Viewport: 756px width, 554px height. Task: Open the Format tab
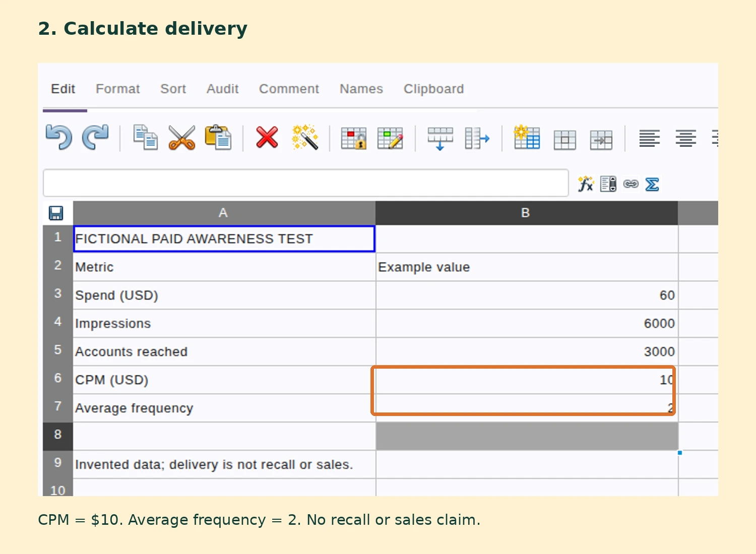(x=118, y=89)
